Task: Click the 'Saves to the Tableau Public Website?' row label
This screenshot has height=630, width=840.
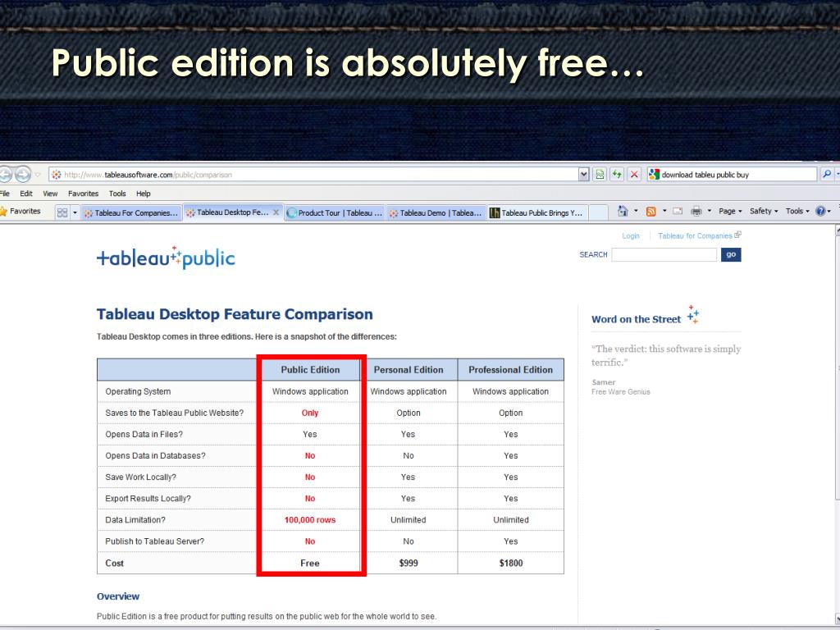Action: pyautogui.click(x=174, y=413)
